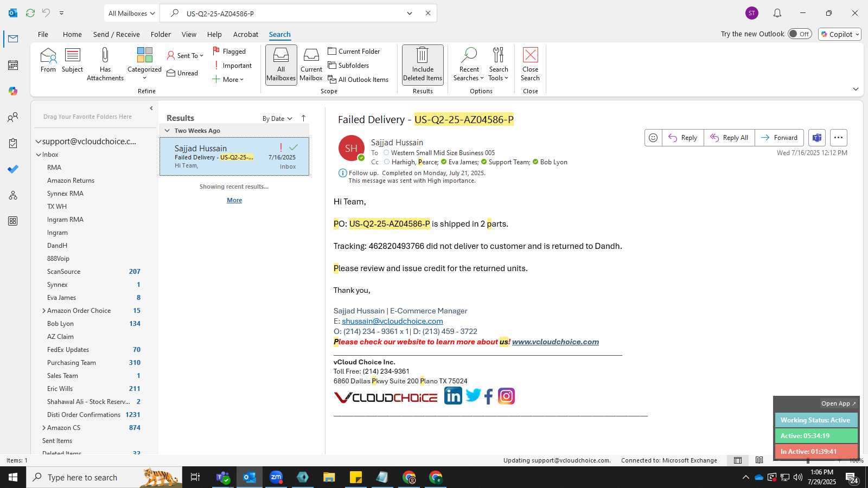Open the File tab
Screen dimensions: 868x488
(x=43, y=34)
